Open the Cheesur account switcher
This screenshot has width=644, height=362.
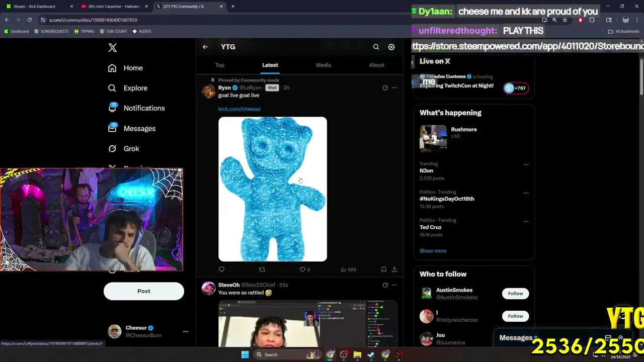pos(148,331)
